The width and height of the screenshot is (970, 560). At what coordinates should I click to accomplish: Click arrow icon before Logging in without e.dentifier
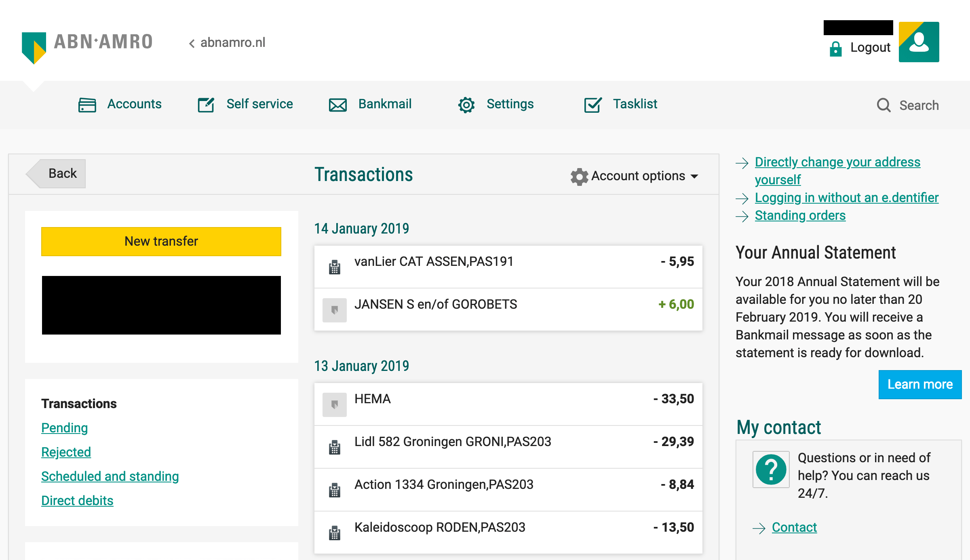point(742,198)
